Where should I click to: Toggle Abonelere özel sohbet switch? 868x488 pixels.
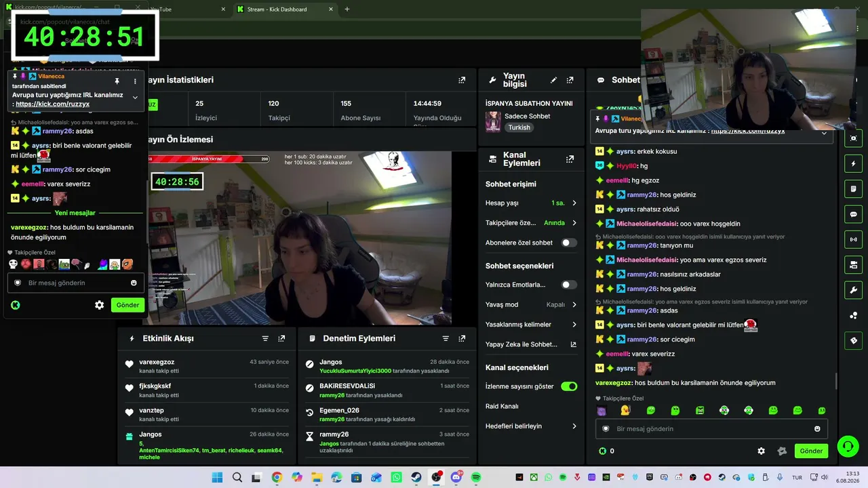coord(569,243)
